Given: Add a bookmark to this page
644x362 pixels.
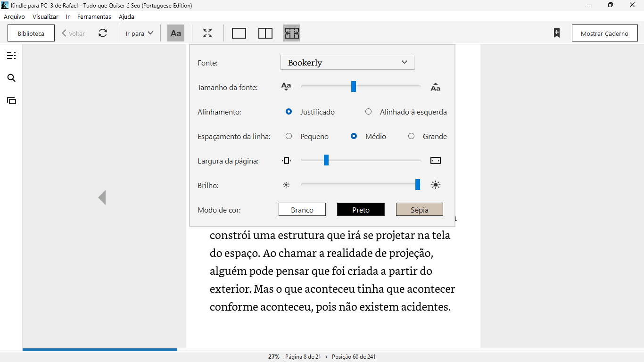Looking at the screenshot, I should pos(557,33).
